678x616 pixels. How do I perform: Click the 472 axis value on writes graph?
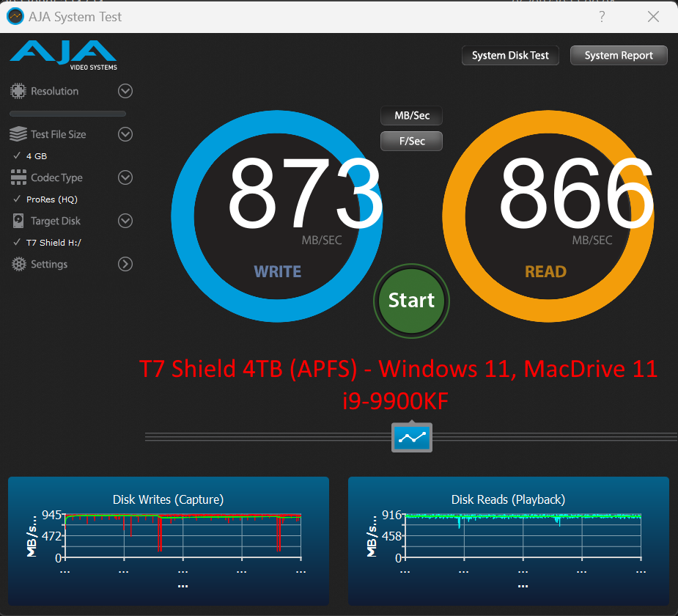pos(51,536)
